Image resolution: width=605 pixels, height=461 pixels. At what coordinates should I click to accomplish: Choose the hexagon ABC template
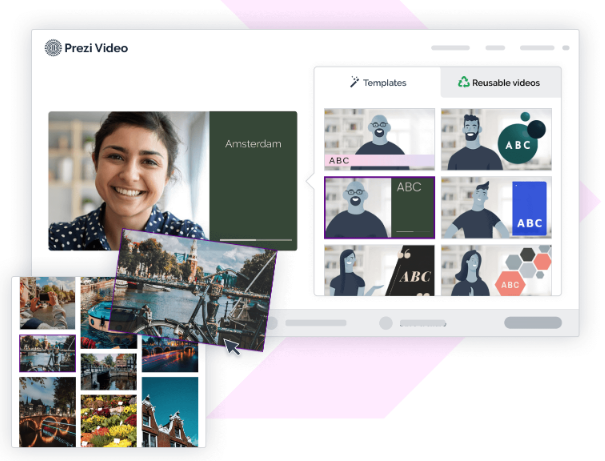(x=496, y=270)
